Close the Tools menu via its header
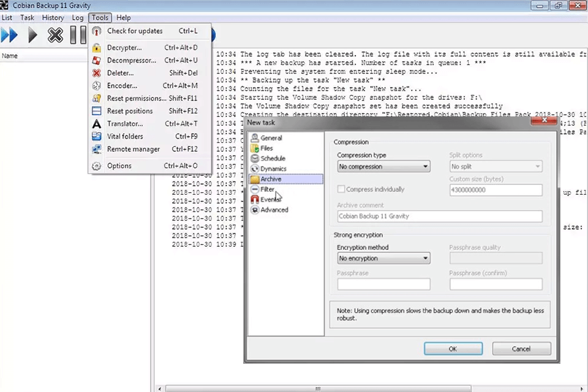Viewport: 588px width, 392px height. [100, 18]
